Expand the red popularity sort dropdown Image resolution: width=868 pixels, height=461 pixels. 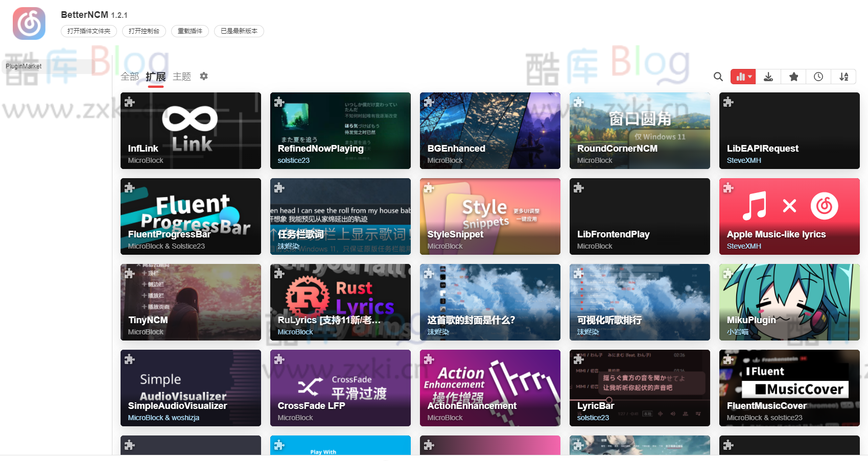pos(743,77)
